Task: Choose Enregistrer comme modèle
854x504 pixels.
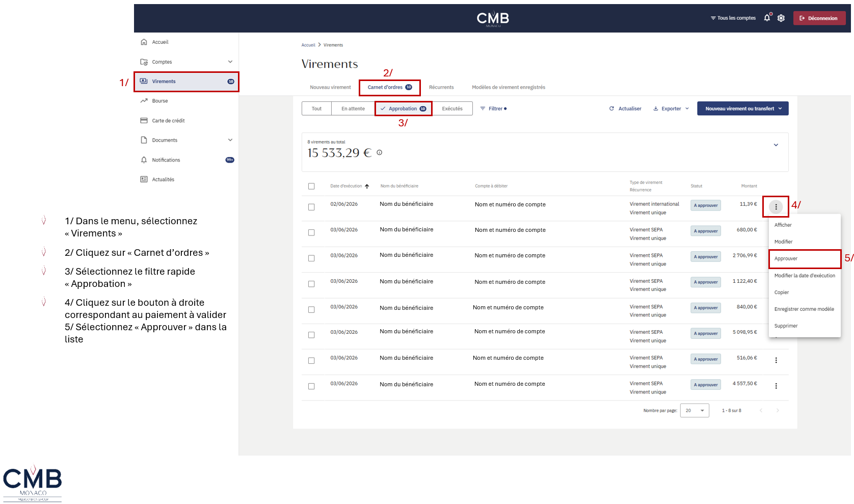Action: (805, 309)
